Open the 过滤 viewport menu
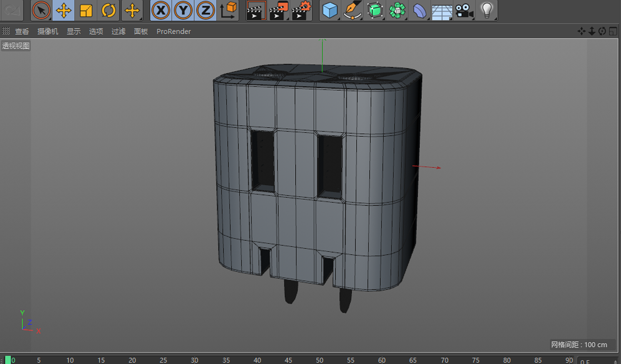The width and height of the screenshot is (621, 364). point(119,31)
